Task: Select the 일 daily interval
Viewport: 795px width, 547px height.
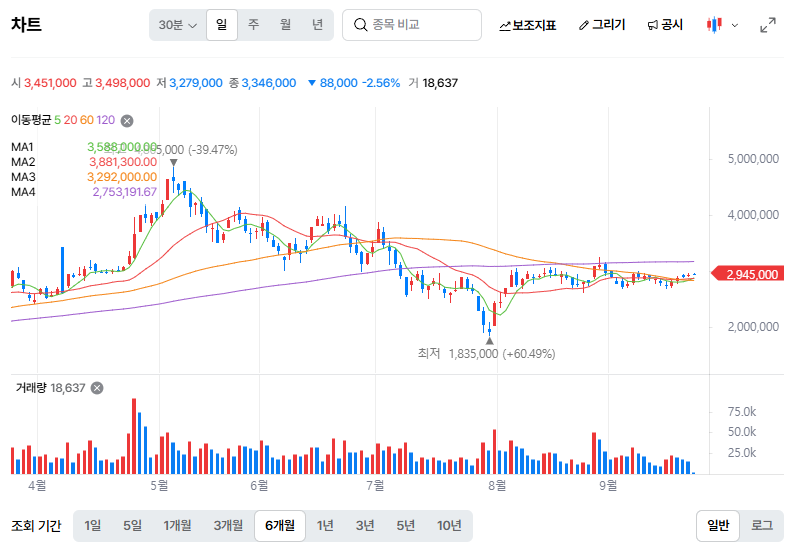Action: [222, 24]
